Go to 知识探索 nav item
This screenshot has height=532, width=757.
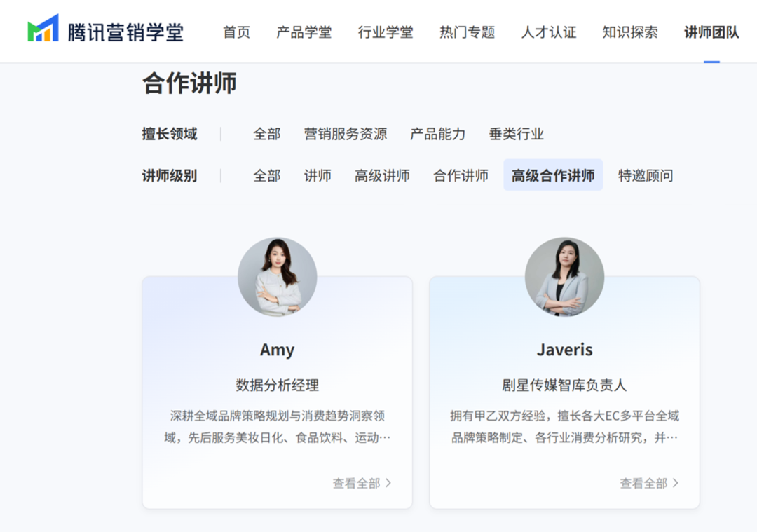pos(630,32)
